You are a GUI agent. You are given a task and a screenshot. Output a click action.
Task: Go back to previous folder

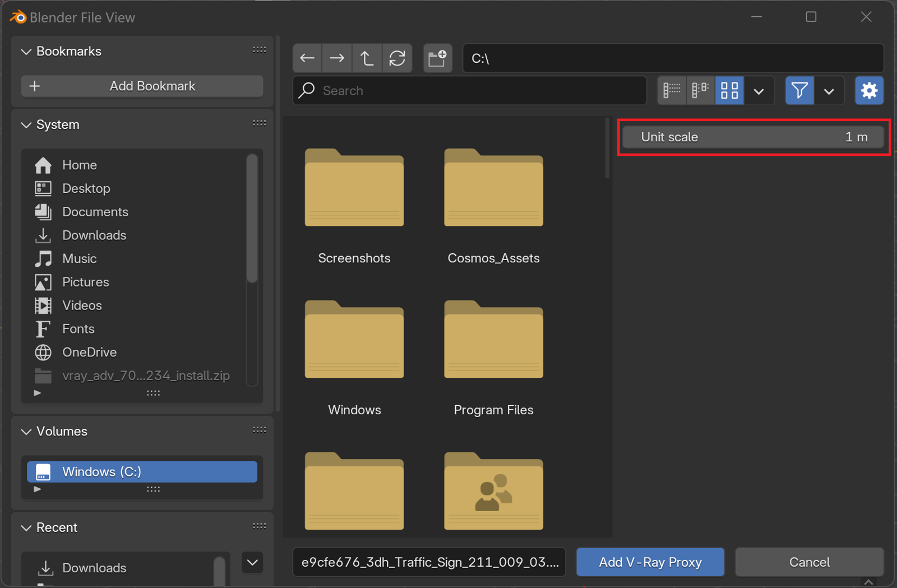pos(307,58)
